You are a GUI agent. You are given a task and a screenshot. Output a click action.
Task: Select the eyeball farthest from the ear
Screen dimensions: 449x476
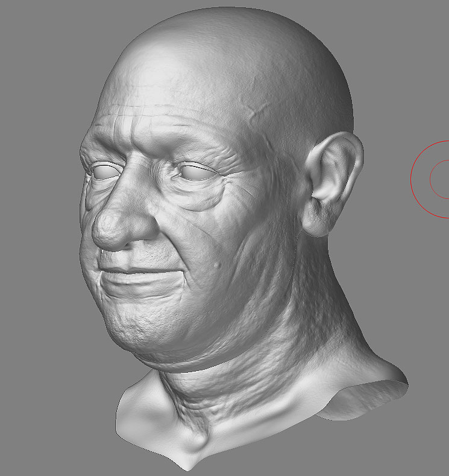[105, 172]
